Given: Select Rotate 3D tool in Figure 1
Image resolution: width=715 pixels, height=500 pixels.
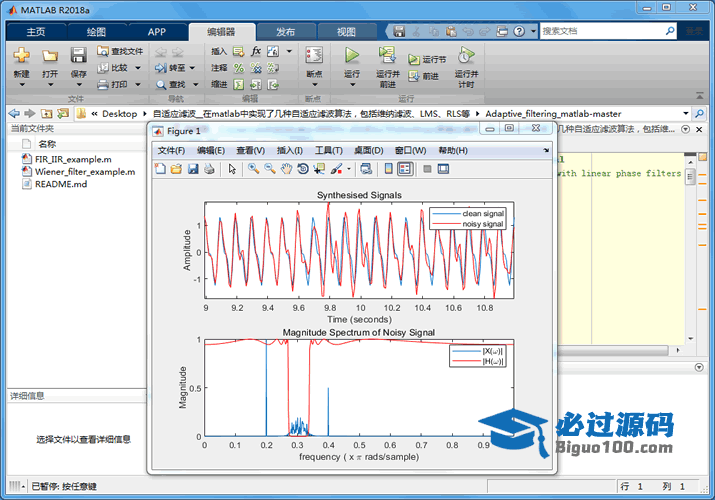Looking at the screenshot, I should point(302,169).
